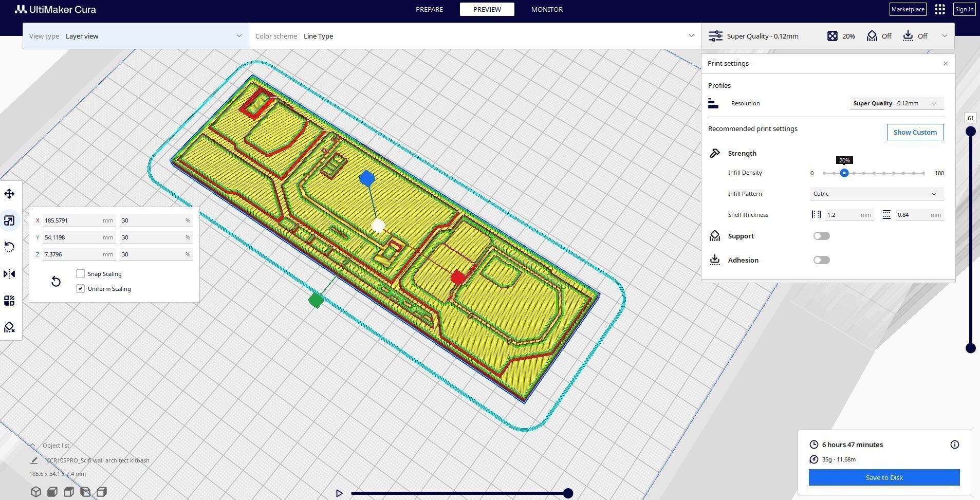Switch to the PREPARE stage

(x=429, y=9)
